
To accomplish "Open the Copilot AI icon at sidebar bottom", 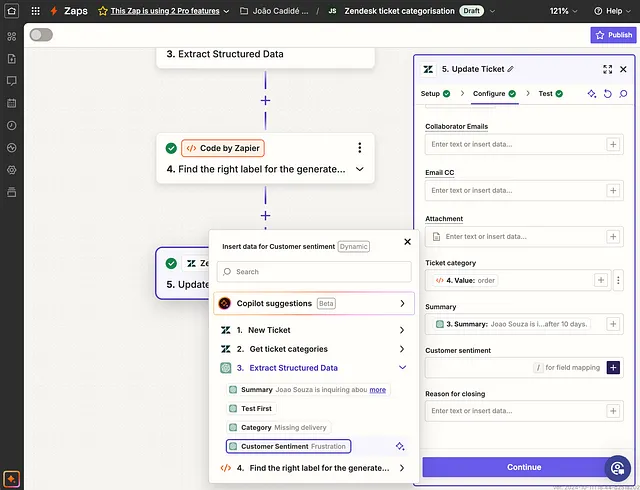I will point(11,479).
